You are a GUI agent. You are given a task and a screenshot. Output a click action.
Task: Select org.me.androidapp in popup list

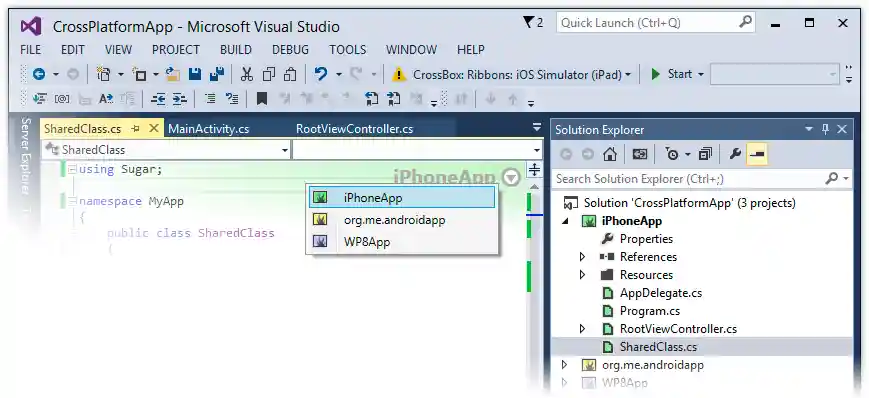[x=401, y=220]
